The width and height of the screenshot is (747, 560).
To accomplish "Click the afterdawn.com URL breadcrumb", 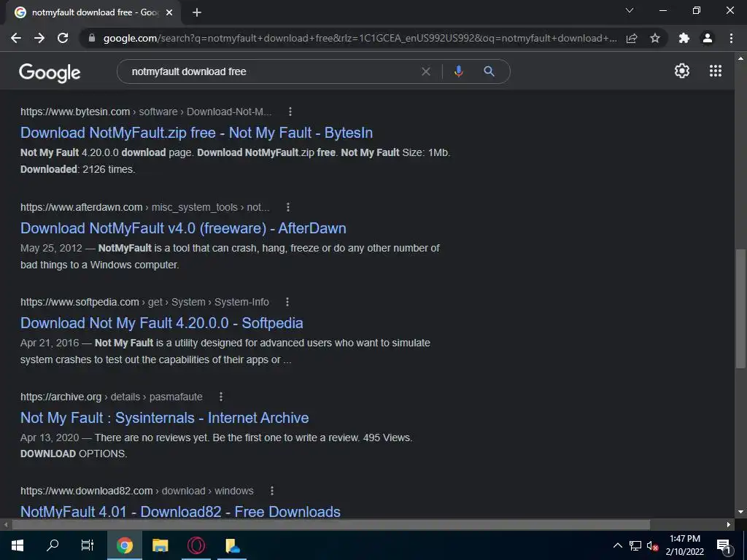I will tap(145, 207).
